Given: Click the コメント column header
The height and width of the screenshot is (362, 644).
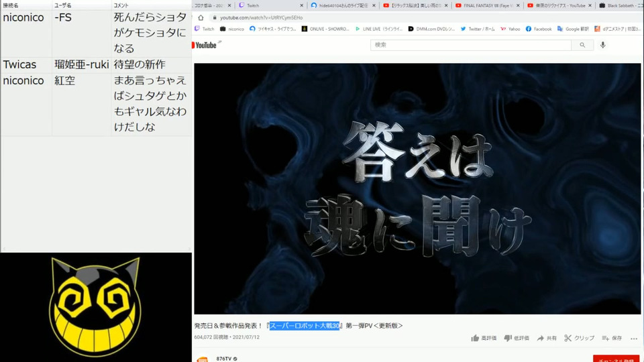Looking at the screenshot, I should 151,5.
